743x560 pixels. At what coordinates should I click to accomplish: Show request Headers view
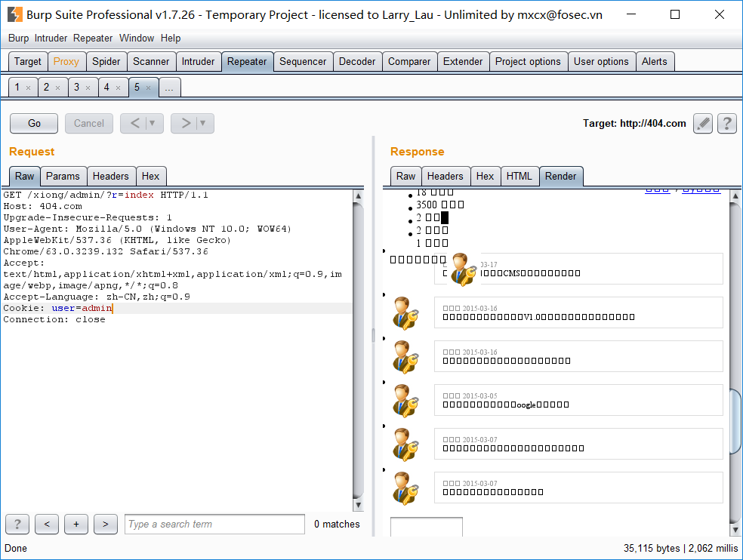111,177
